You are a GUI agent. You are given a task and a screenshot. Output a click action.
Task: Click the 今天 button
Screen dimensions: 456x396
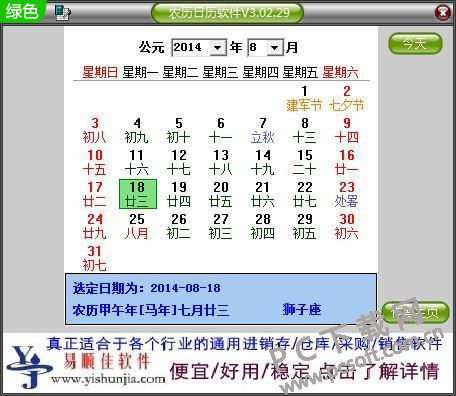click(415, 43)
